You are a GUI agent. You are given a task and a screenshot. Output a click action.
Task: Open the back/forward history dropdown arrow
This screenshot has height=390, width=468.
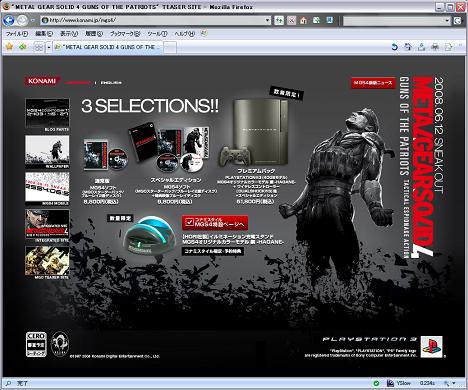tap(33, 20)
